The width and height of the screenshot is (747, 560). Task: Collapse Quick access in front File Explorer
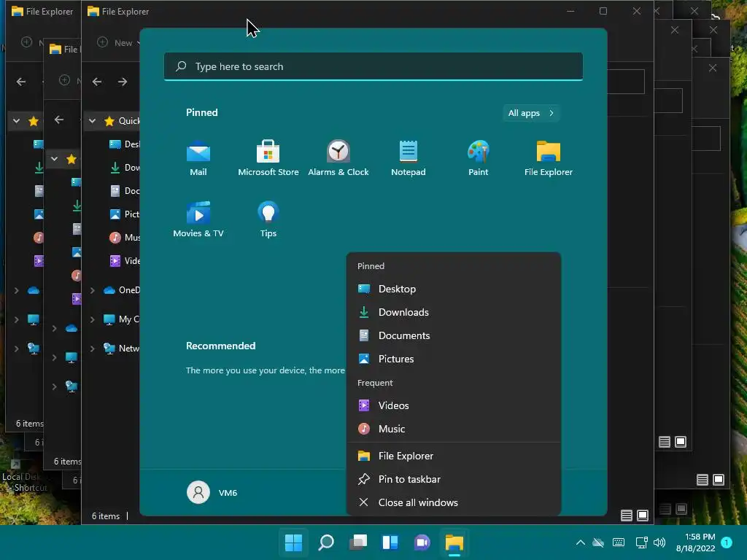93,121
